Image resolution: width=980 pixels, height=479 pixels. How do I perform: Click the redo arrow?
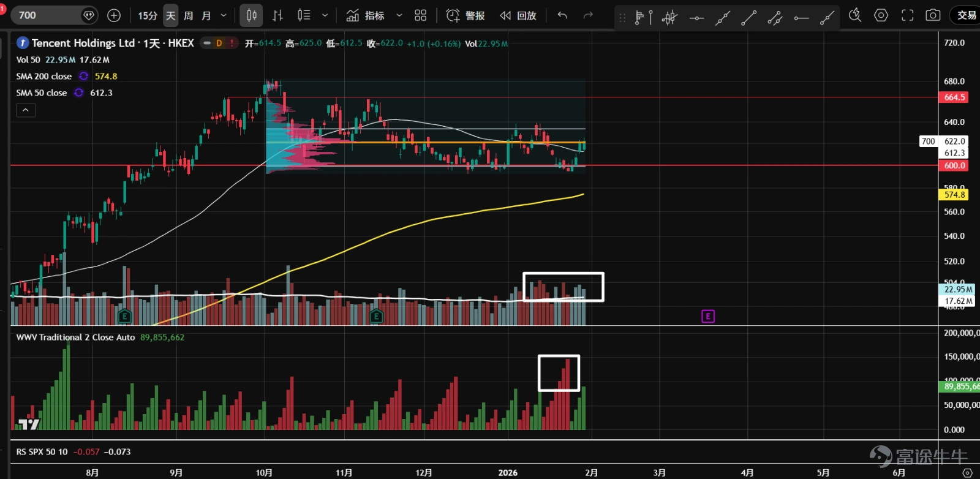click(588, 15)
